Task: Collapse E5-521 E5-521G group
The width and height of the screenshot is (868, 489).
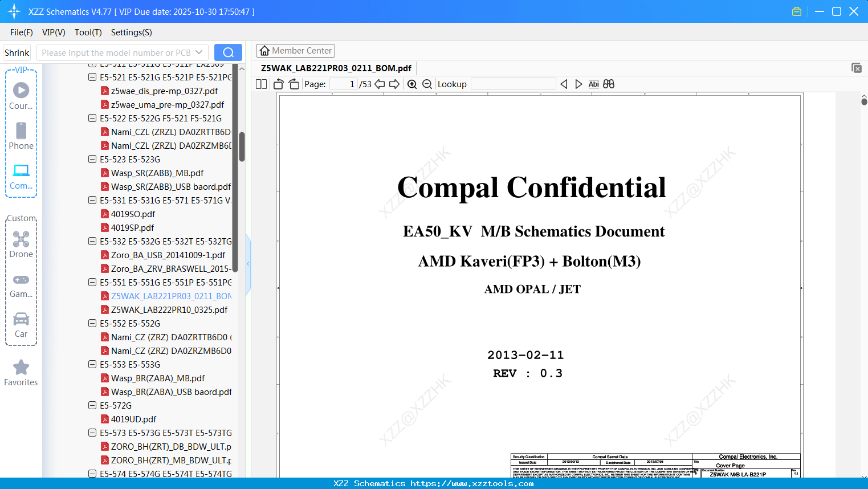Action: (92, 77)
